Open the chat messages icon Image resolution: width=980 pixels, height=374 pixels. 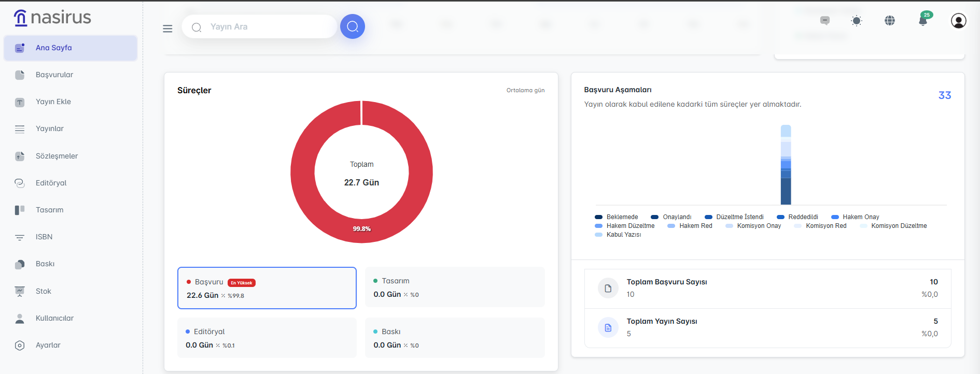click(824, 21)
